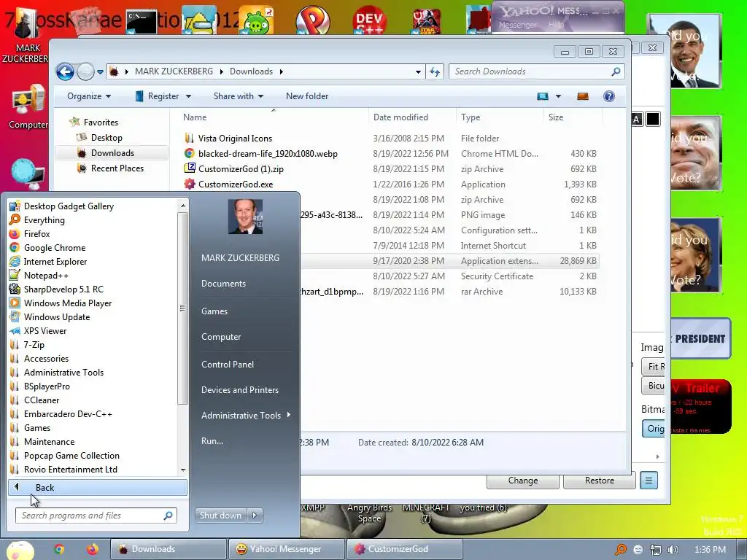Open the Share with dropdown
747x560 pixels.
(239, 96)
